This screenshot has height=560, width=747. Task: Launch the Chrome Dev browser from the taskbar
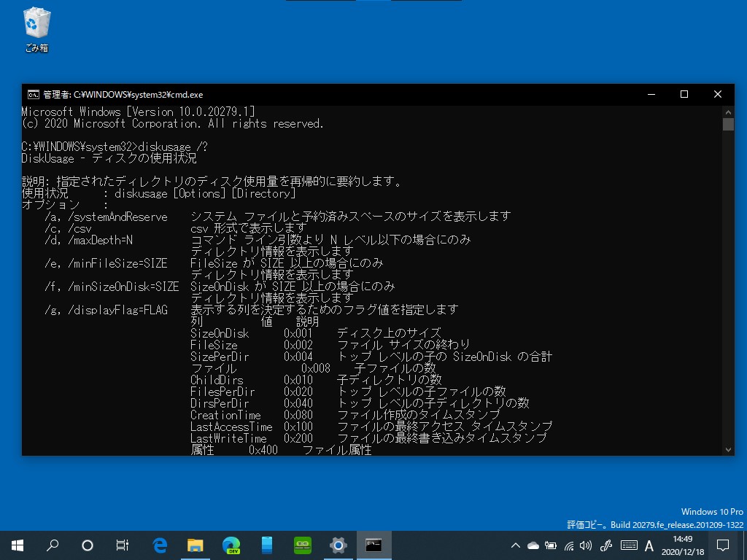click(x=231, y=545)
